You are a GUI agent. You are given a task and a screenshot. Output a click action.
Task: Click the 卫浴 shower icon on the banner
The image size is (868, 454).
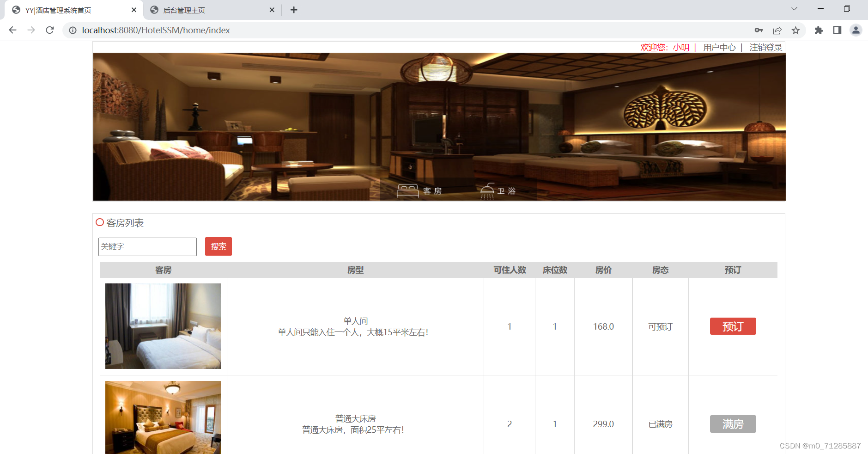(488, 190)
